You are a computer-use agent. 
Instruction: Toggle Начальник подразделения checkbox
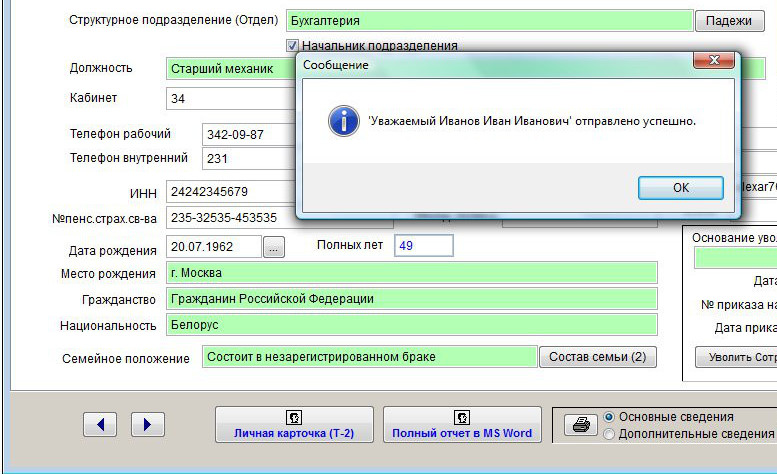coord(292,46)
